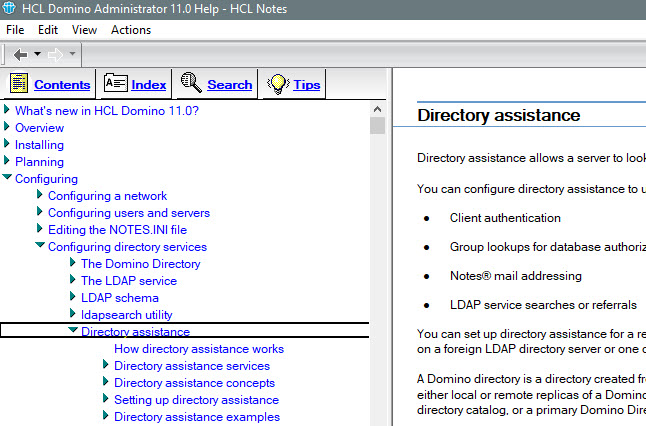646x426 pixels.
Task: Click the Index card icon
Action: click(x=116, y=83)
